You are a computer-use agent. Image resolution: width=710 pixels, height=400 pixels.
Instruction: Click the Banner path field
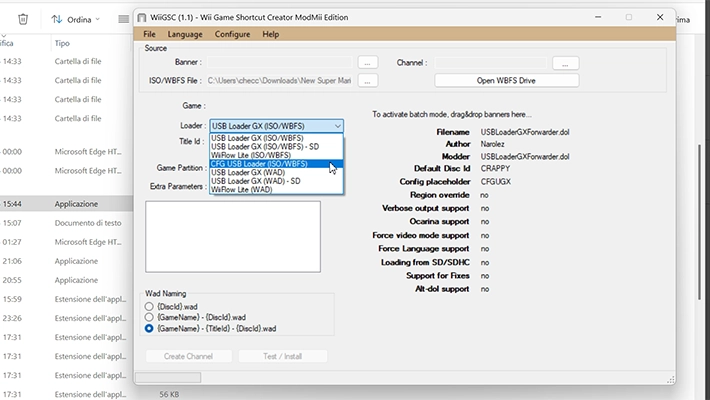tap(279, 63)
